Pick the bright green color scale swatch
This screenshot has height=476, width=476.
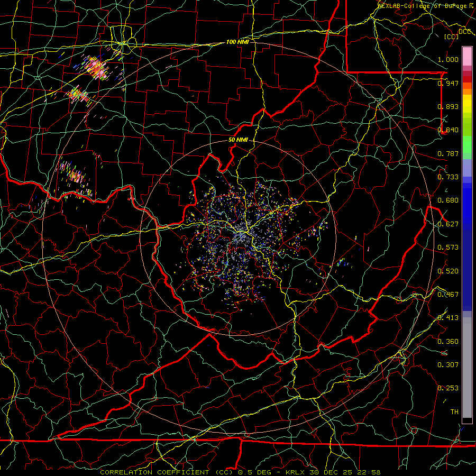[x=467, y=144]
